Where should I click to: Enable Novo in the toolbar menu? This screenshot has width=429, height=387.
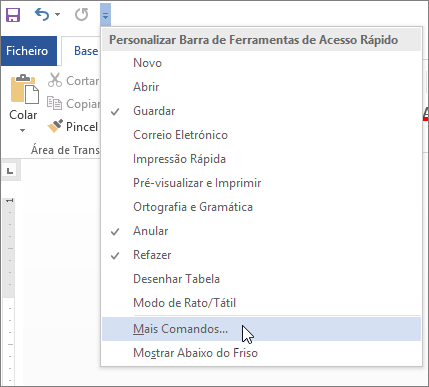coord(261,63)
